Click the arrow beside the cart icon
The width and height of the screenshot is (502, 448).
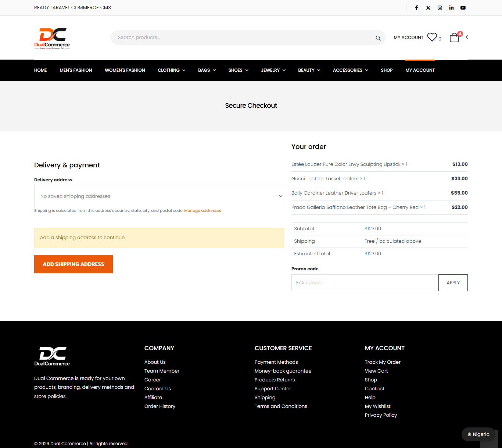[x=467, y=37]
